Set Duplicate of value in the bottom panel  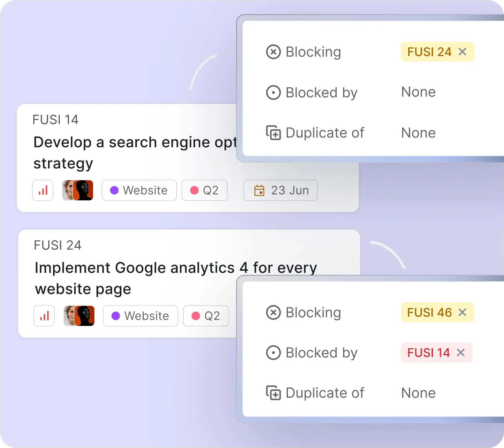click(418, 393)
